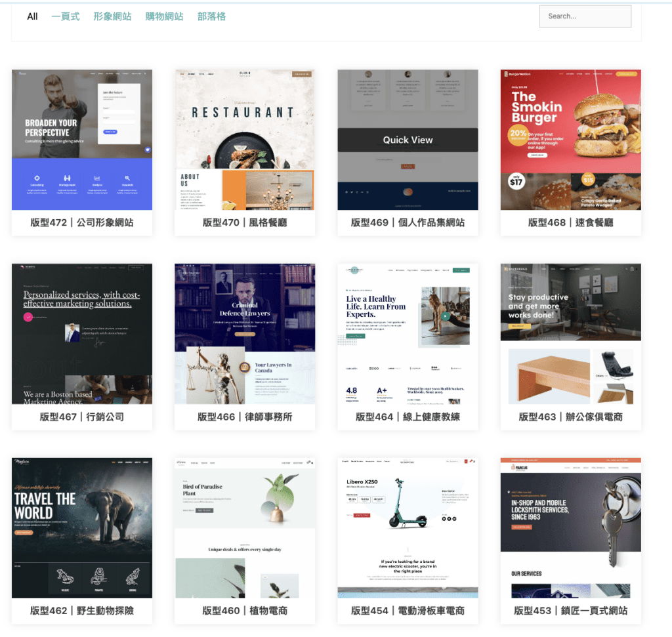Screen dimensions: 672x637
Task: Click the 版型467｜行銷公司 title link
Action: point(82,417)
